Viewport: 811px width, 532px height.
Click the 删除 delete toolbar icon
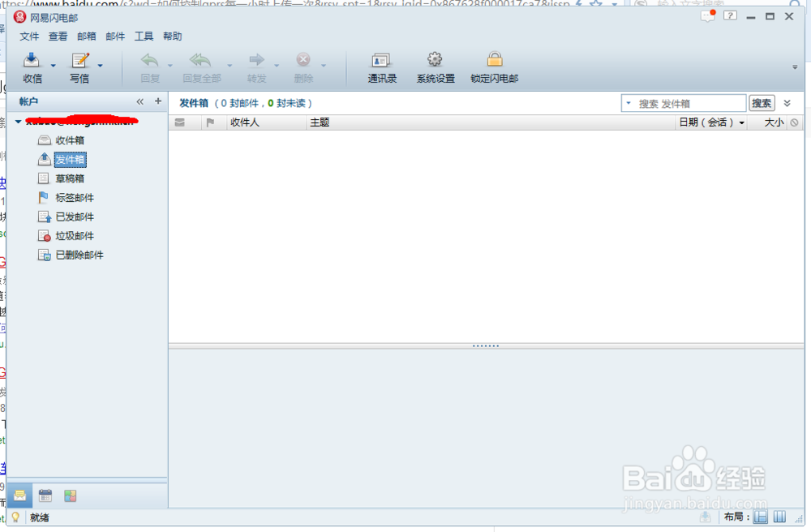pos(303,60)
